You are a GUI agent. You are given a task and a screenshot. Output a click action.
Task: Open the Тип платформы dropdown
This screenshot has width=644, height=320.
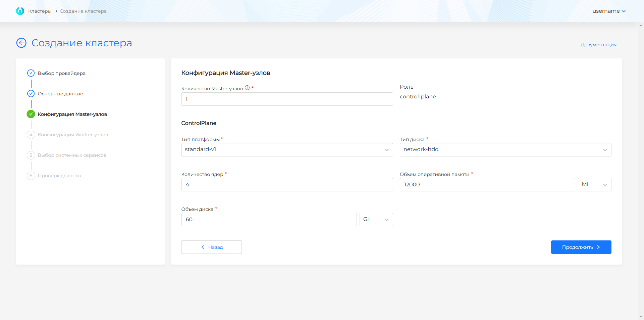coord(287,150)
